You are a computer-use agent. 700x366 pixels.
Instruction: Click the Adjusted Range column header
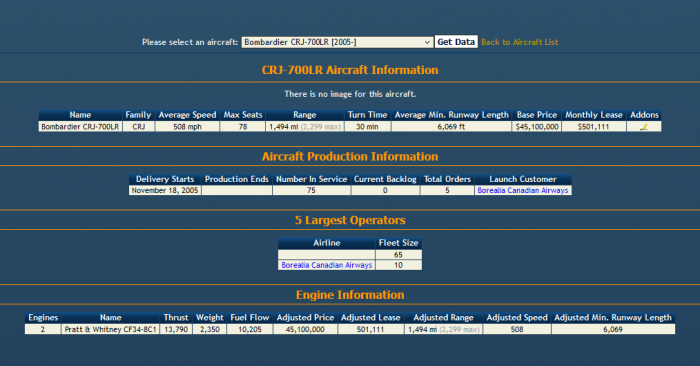point(443,318)
